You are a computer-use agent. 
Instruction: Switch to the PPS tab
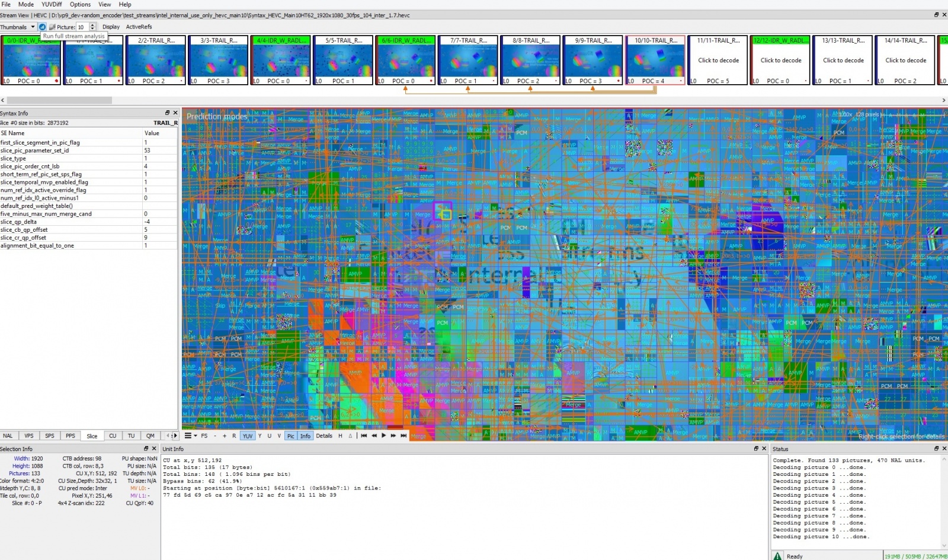coord(71,436)
